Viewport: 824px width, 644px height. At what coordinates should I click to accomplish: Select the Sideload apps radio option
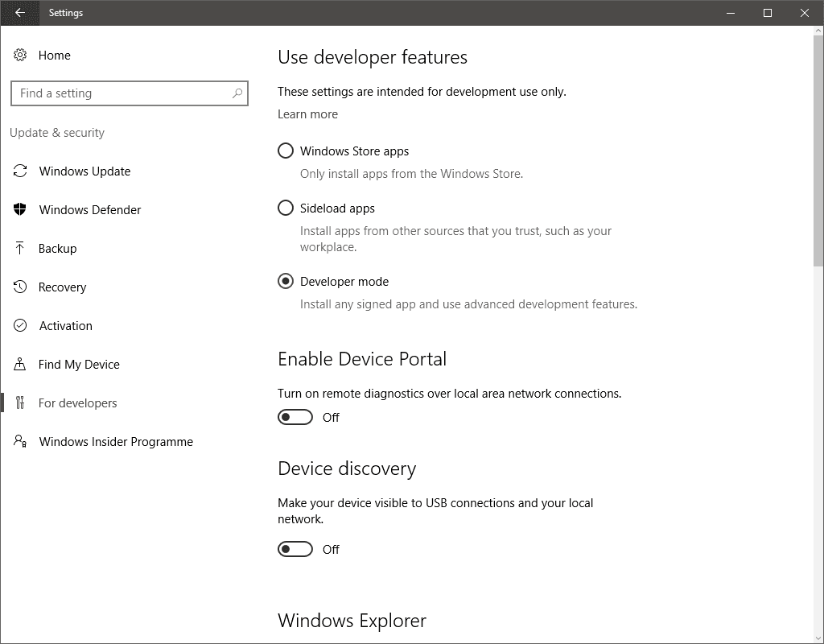(x=286, y=208)
